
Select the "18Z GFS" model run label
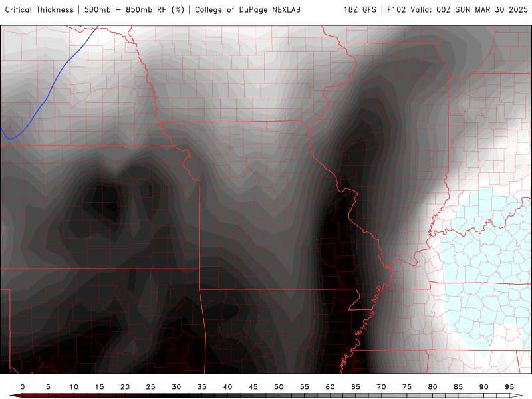[x=360, y=9]
